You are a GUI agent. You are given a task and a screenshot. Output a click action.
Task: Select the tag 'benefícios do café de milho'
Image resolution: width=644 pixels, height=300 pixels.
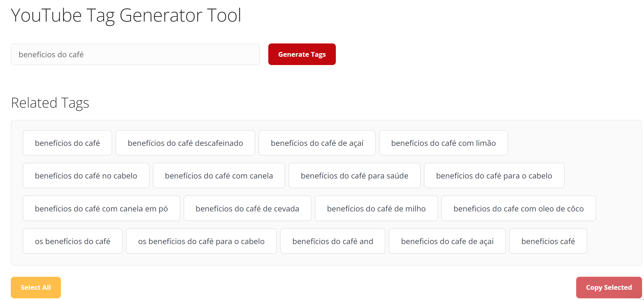tap(376, 208)
